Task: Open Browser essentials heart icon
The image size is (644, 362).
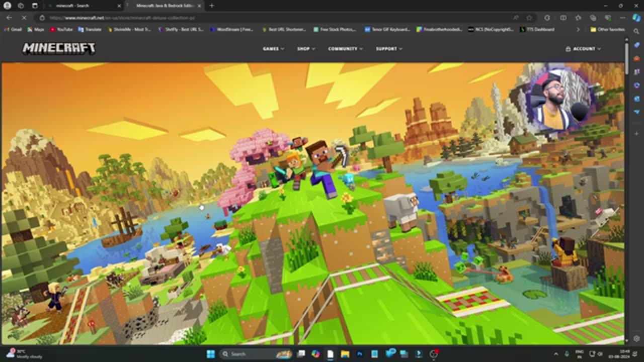Action: 608,18
